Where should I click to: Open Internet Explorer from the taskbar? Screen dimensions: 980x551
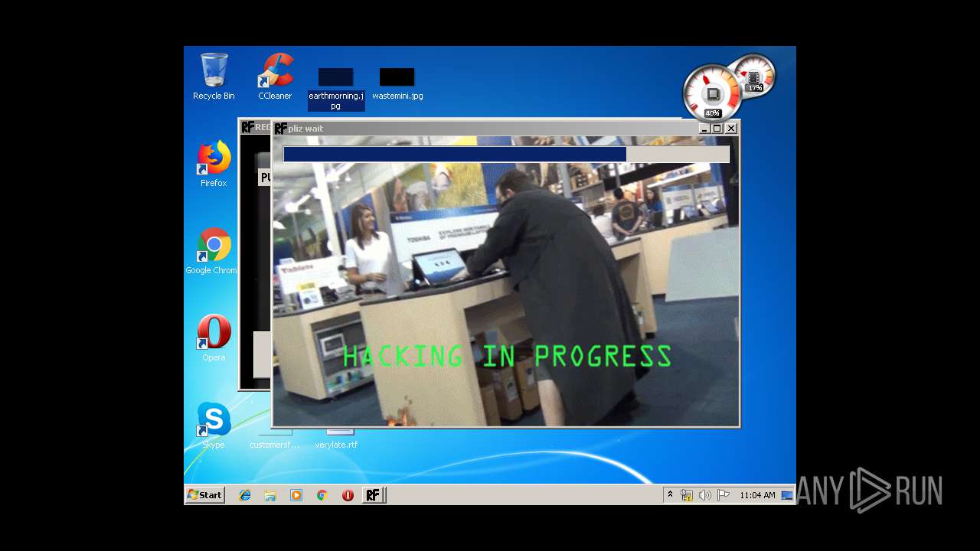coord(245,495)
